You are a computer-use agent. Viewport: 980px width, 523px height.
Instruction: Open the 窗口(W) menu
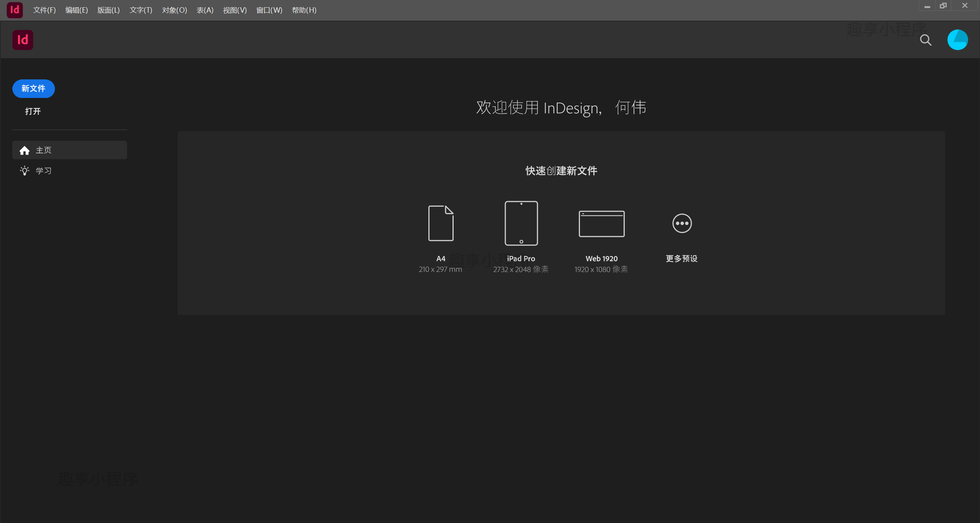269,10
